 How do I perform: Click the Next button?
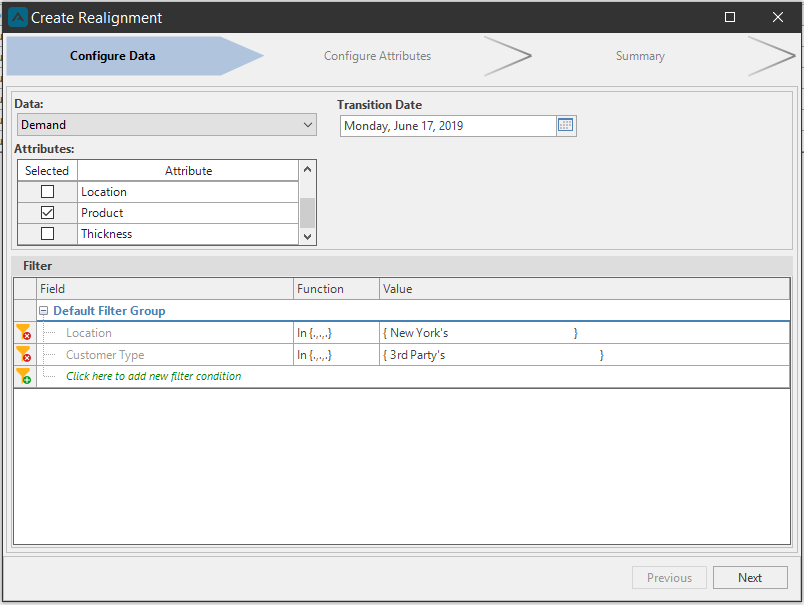750,578
